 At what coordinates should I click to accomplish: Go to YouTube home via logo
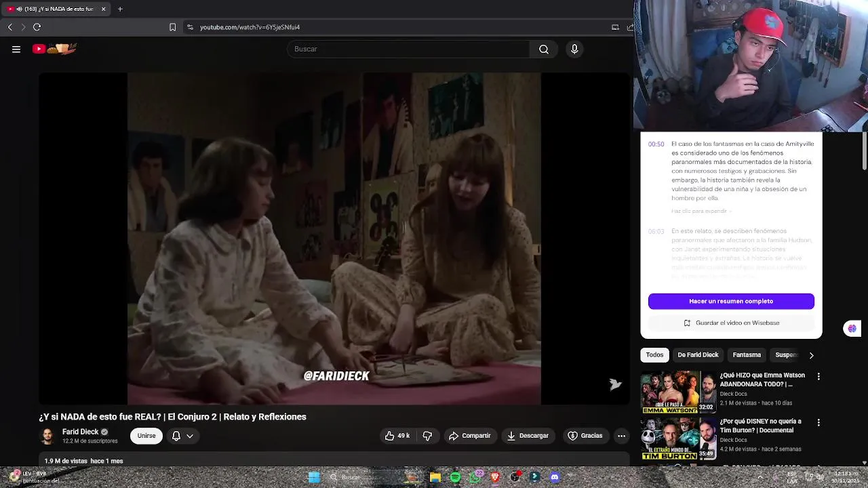click(x=55, y=49)
